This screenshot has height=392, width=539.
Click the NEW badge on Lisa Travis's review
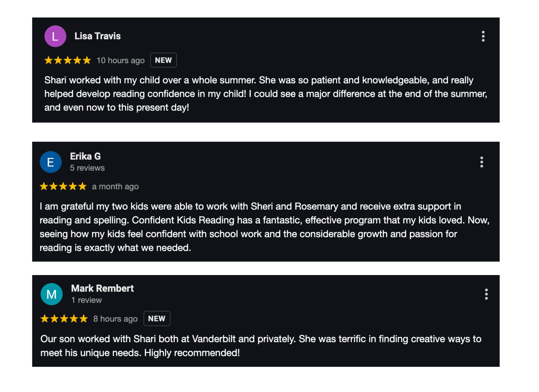pos(163,60)
